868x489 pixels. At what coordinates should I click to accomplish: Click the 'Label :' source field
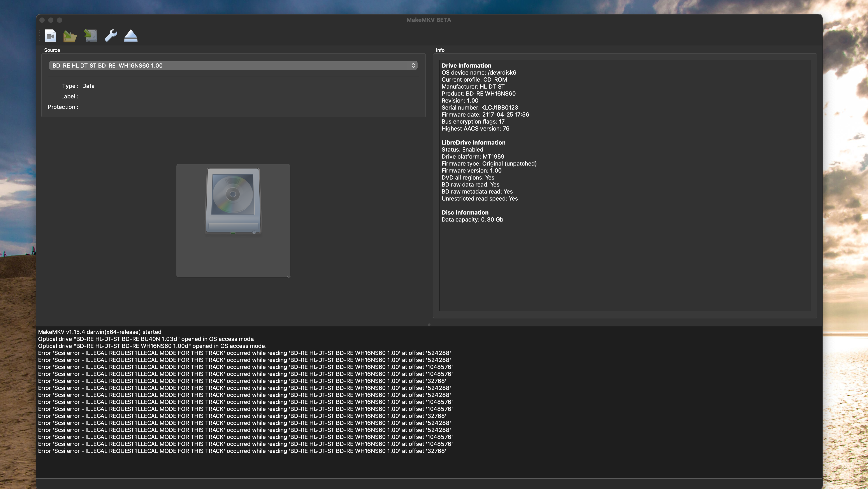click(70, 97)
